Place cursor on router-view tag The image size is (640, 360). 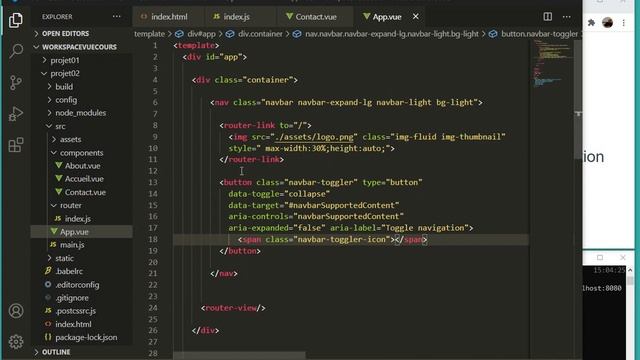coord(233,308)
